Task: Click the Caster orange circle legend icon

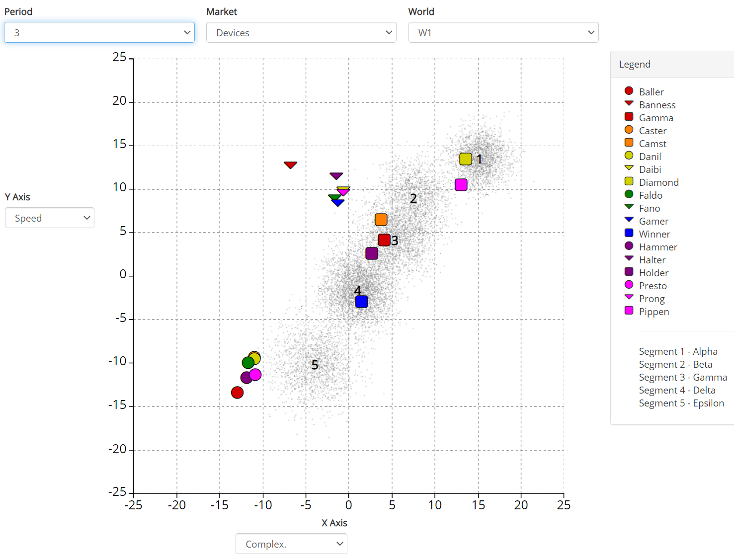Action: tap(629, 129)
